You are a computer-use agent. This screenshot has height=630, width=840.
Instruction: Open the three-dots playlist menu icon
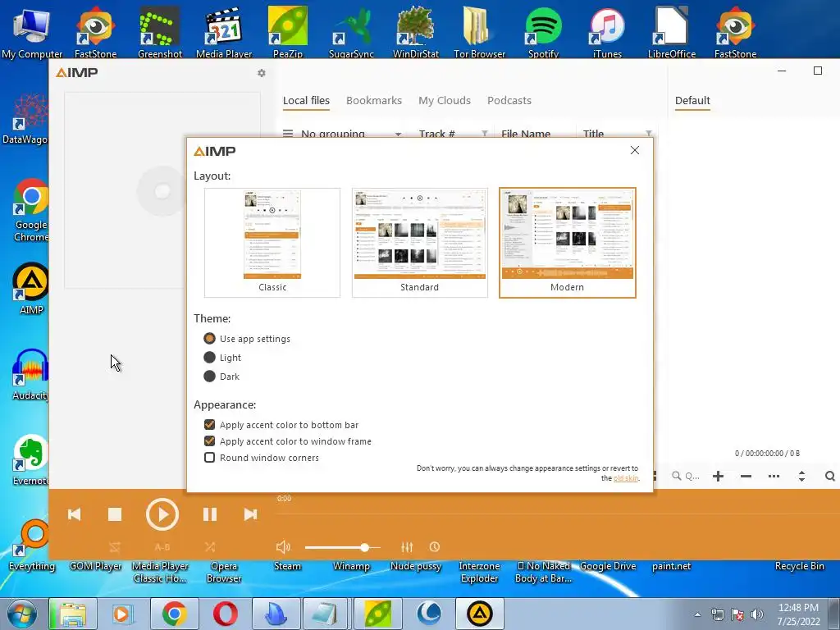(774, 477)
